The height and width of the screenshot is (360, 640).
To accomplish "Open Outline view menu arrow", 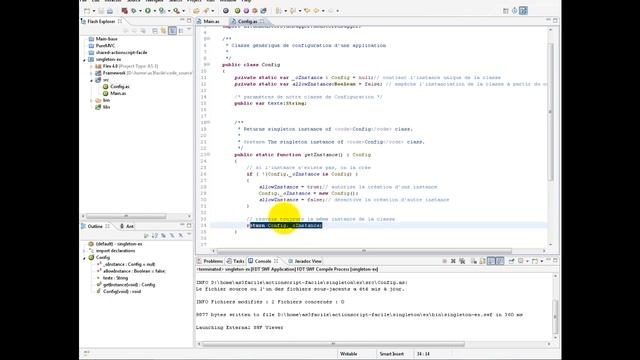I will tap(189, 235).
